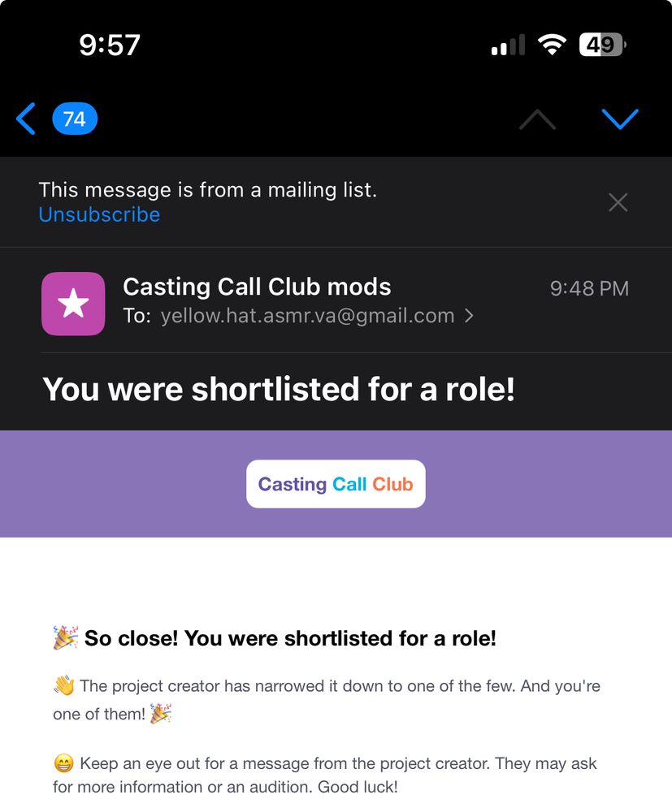Tap the recipient address yellow.hat.asmr.va@gmail.com

point(307,316)
